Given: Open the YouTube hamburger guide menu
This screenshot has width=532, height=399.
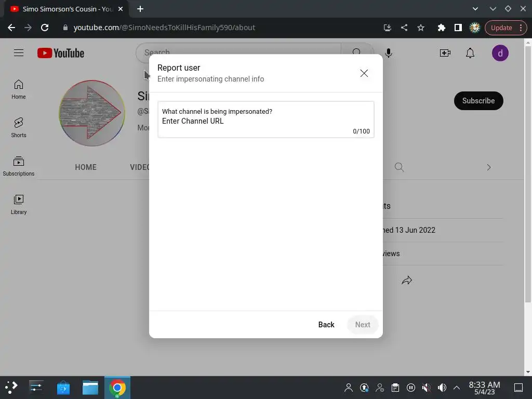Looking at the screenshot, I should pyautogui.click(x=19, y=53).
